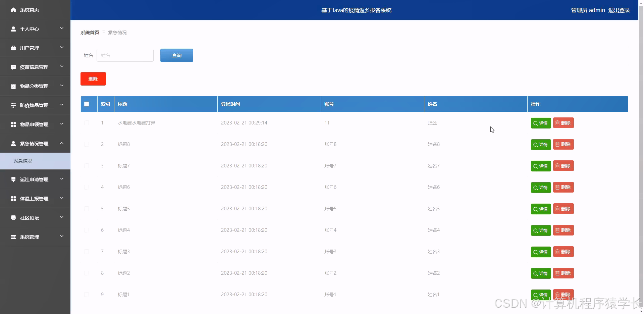Click the sliders icon beside 防疫物品管理
The image size is (644, 314).
point(13,105)
